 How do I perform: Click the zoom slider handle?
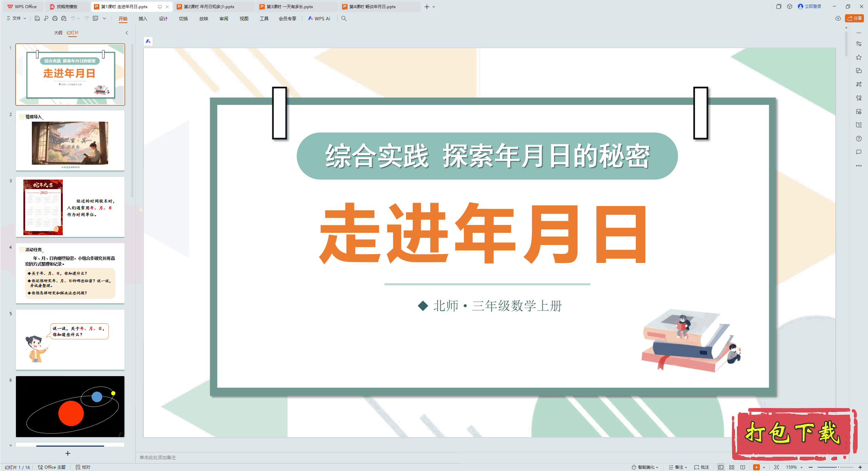[x=838, y=467]
